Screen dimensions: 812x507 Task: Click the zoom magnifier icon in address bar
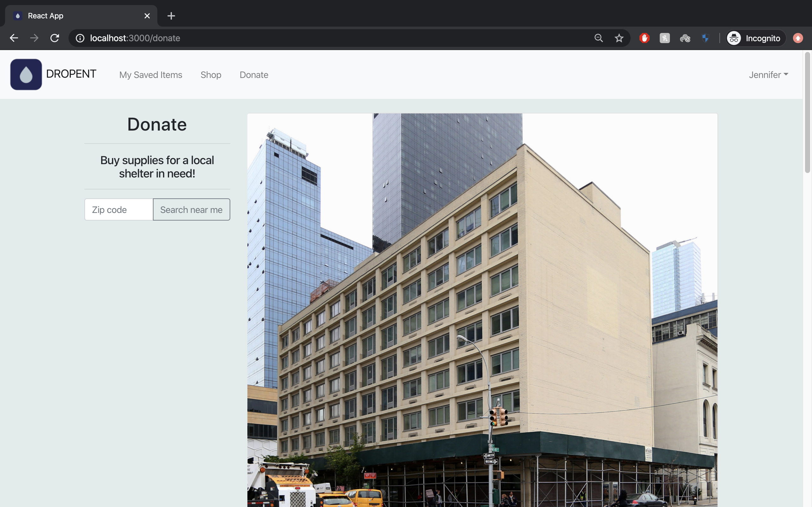[x=598, y=38]
